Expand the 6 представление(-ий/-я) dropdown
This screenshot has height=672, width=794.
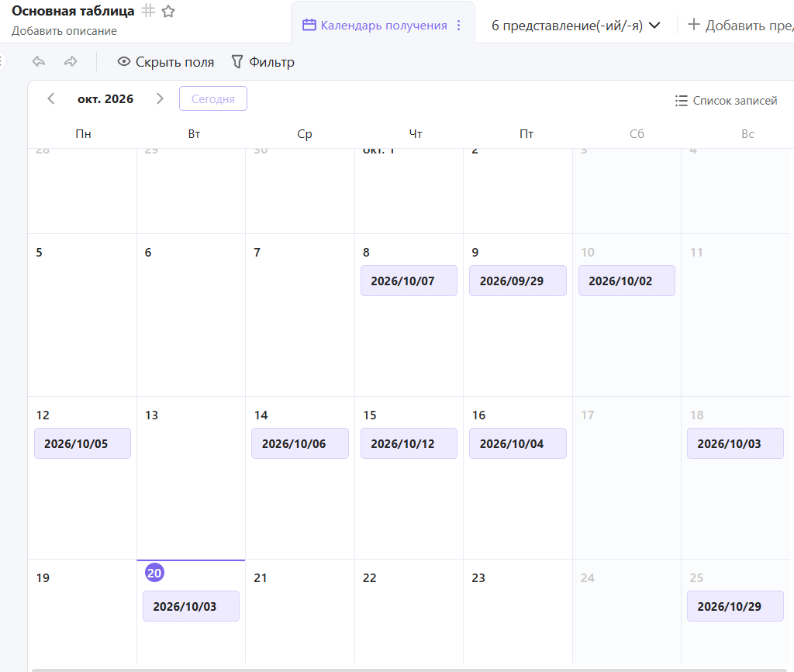point(576,26)
